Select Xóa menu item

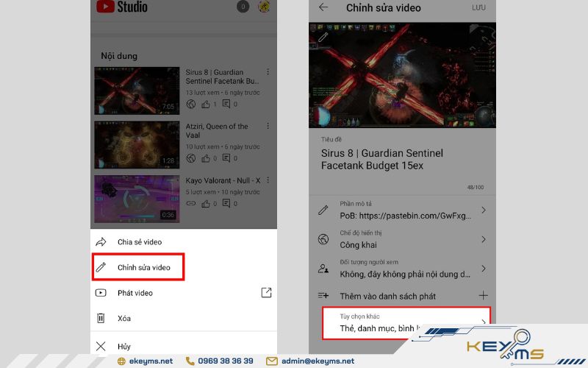184,318
